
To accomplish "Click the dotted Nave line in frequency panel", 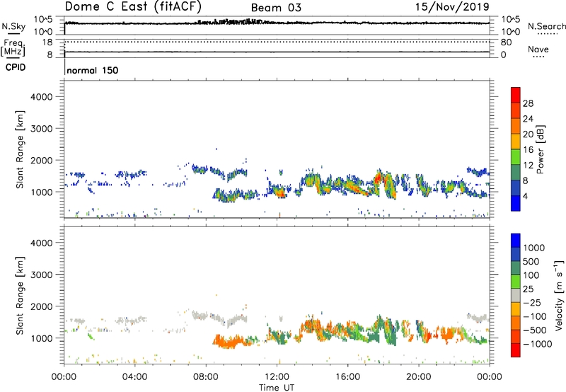I will point(277,42).
